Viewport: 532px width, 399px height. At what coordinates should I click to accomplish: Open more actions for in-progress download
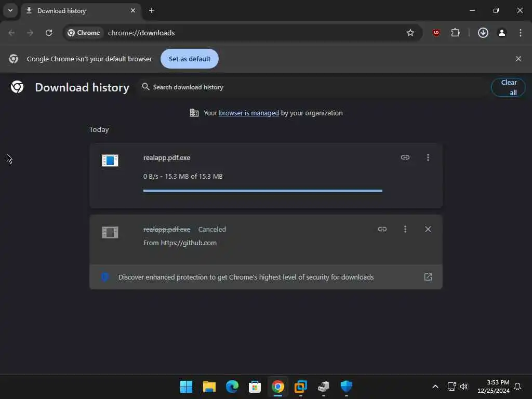(428, 157)
